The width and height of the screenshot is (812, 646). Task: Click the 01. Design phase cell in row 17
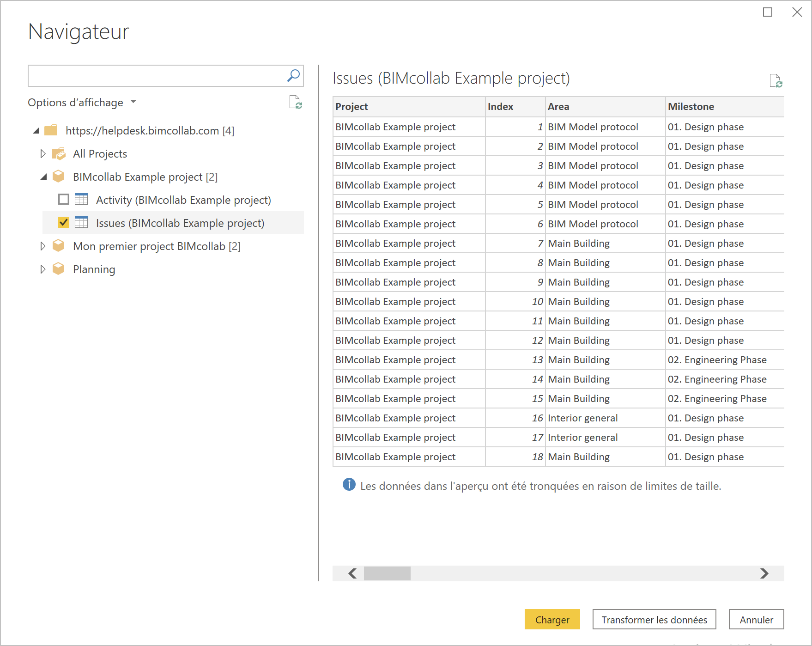pyautogui.click(x=725, y=437)
